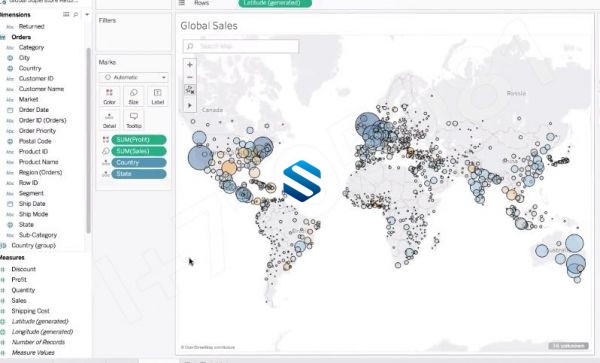
Task: Click the color icon beside SUM(Profit) pill
Action: [105, 140]
